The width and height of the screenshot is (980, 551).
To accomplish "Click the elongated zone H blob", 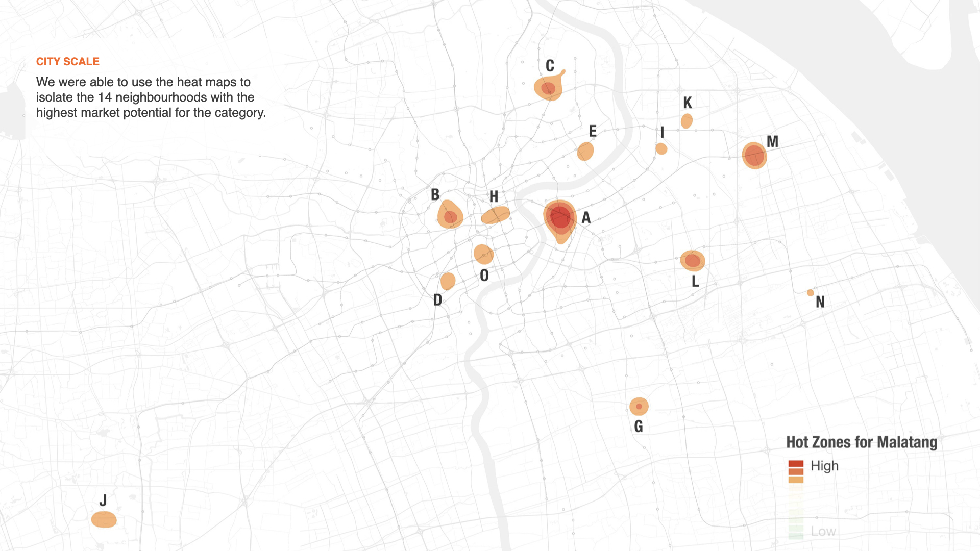I will [495, 215].
